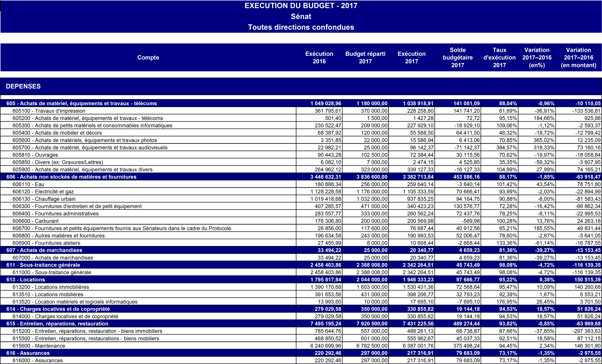The width and height of the screenshot is (602, 364).
Task: Select the 1 180 000,00 budget cell
Action: pos(372,103)
